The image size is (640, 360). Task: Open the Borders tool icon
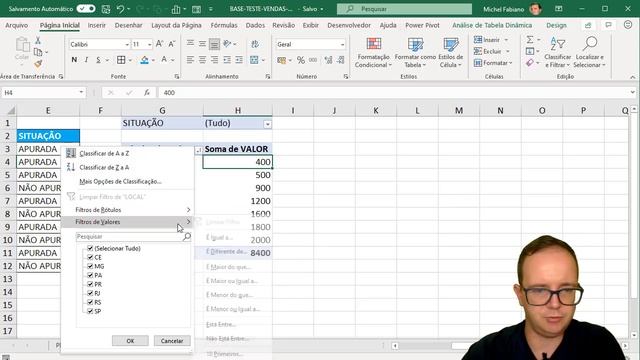tap(121, 60)
